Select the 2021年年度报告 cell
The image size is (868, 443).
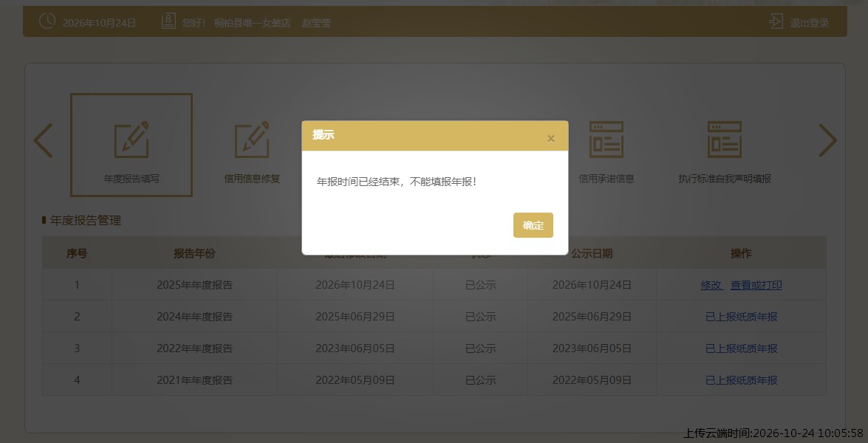[x=194, y=380]
